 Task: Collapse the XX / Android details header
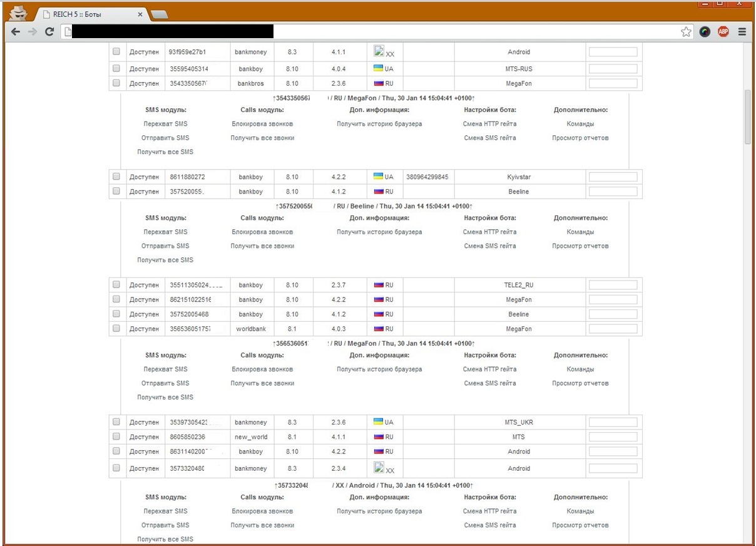click(x=374, y=485)
